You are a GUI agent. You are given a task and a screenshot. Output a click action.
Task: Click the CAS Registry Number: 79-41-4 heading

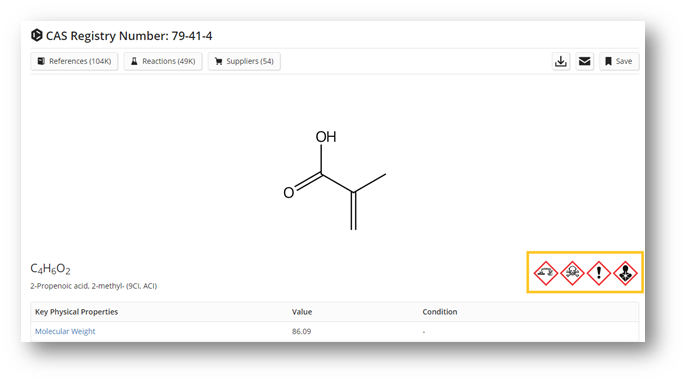click(129, 36)
